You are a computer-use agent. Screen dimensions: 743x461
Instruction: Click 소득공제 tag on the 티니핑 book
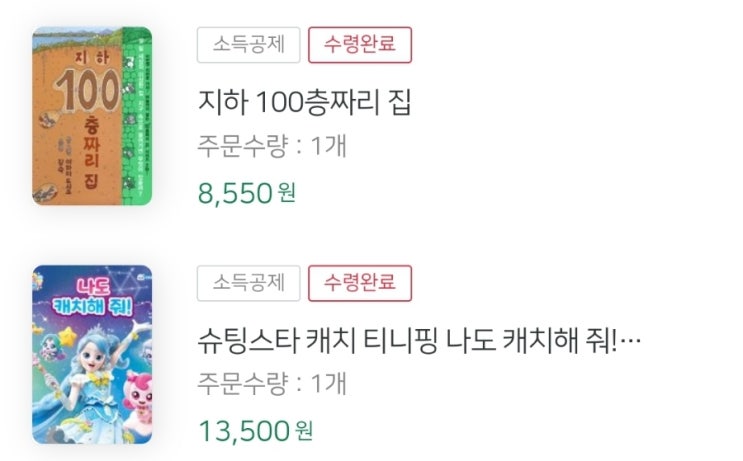click(248, 283)
